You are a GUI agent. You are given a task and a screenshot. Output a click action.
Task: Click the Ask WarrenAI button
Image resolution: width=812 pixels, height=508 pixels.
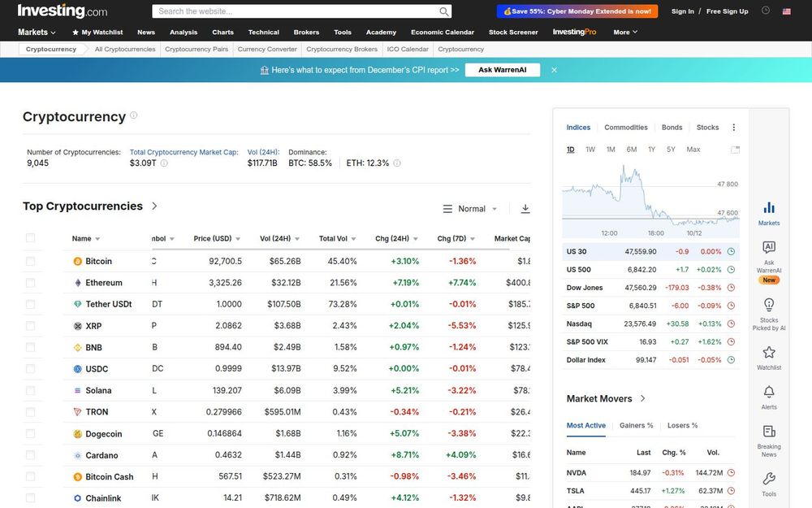[503, 70]
